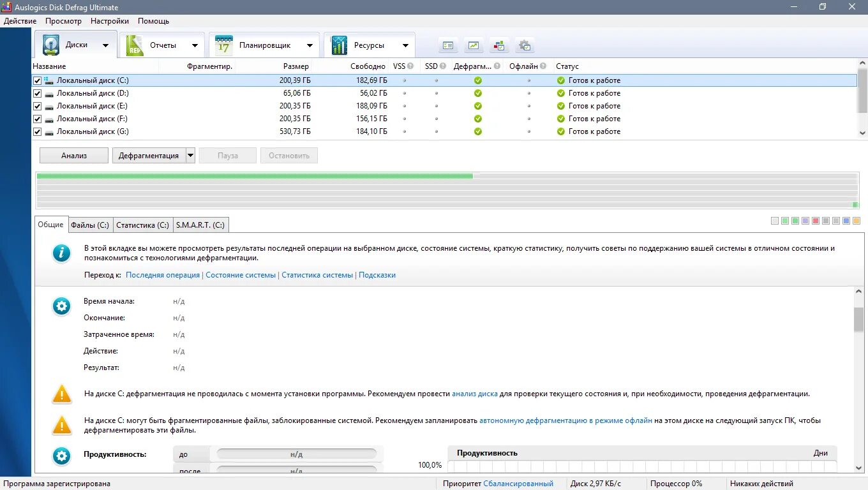
Task: Follow the Состояние системы link
Action: [241, 275]
